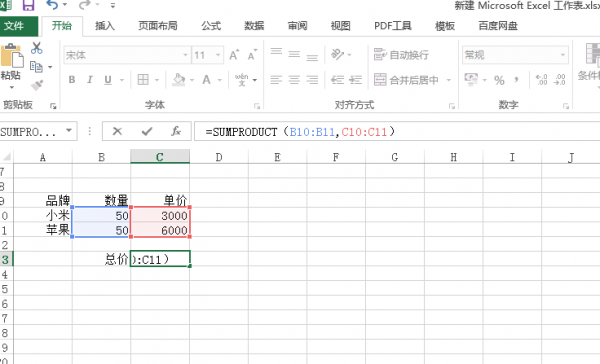This screenshot has width=600, height=364.
Task: Click inside the SUMPRODUCT formula bar
Action: pyautogui.click(x=397, y=131)
